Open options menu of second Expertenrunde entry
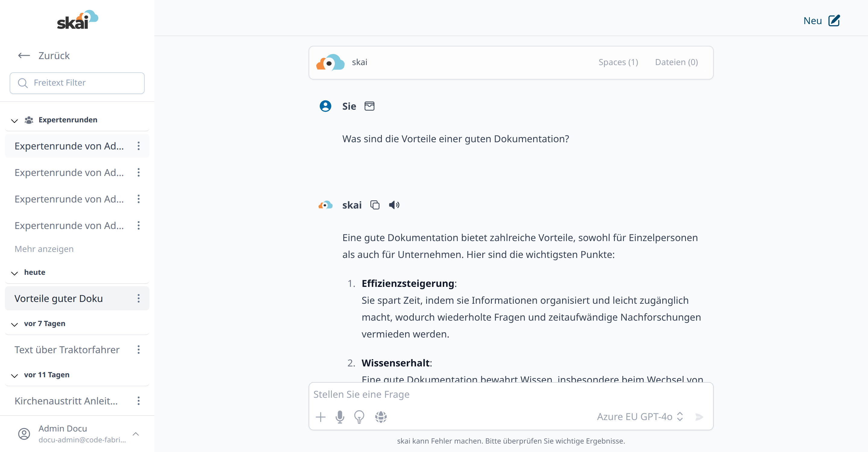 tap(139, 172)
